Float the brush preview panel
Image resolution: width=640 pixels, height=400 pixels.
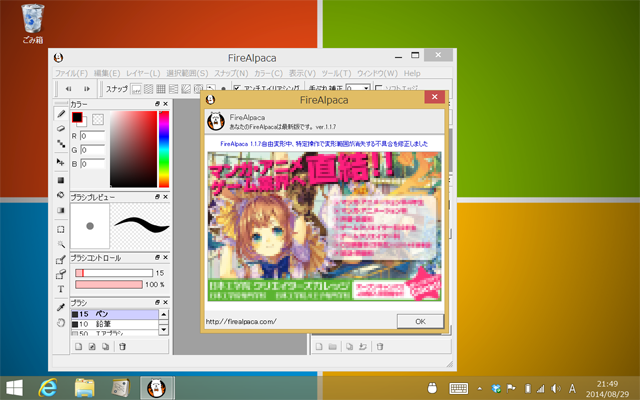(157, 197)
